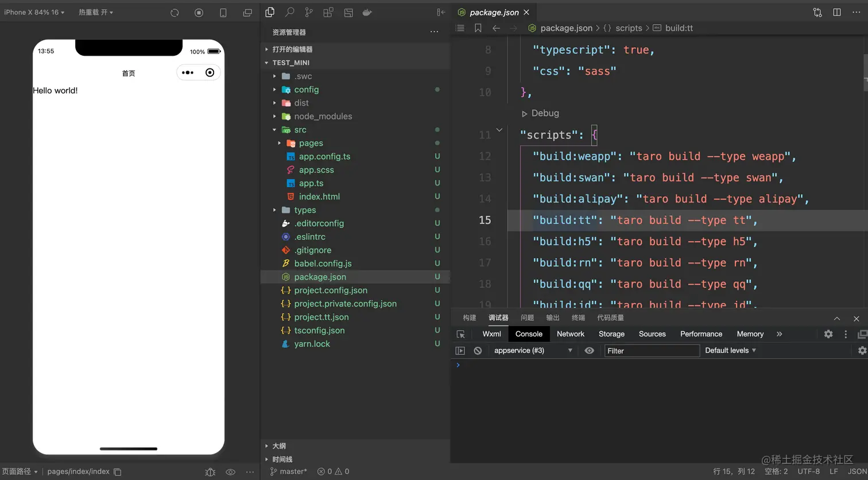Toggle the preview eye in simulator bar
868x480 pixels.
[230, 472]
